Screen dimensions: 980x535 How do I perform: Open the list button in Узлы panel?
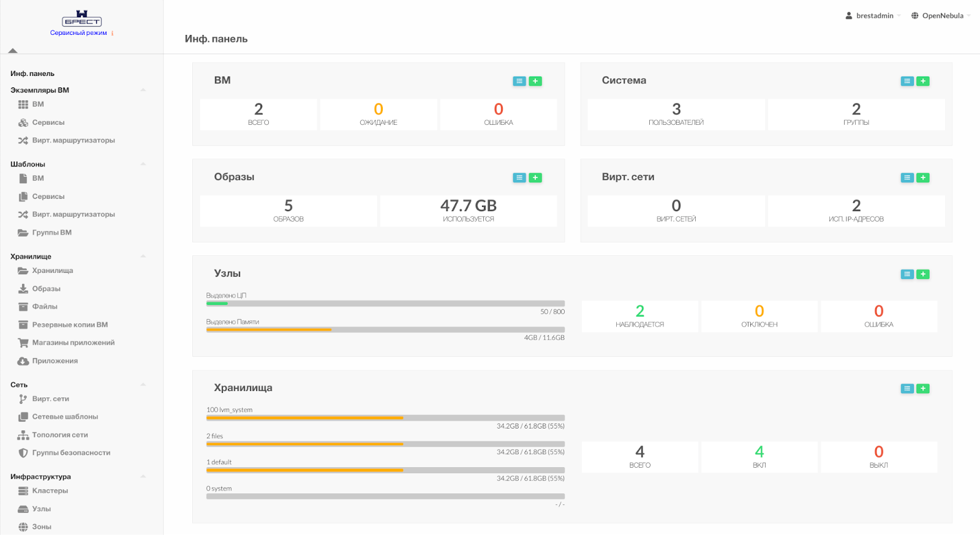click(907, 274)
